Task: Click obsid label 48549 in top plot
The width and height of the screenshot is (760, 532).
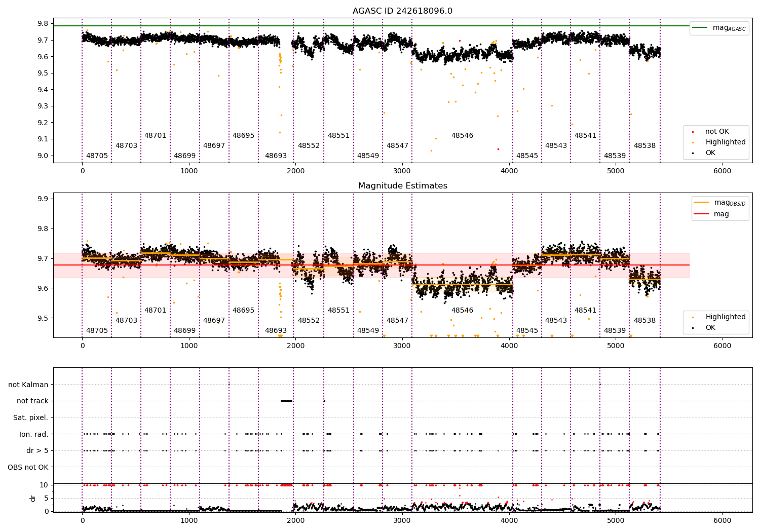Action: [368, 156]
